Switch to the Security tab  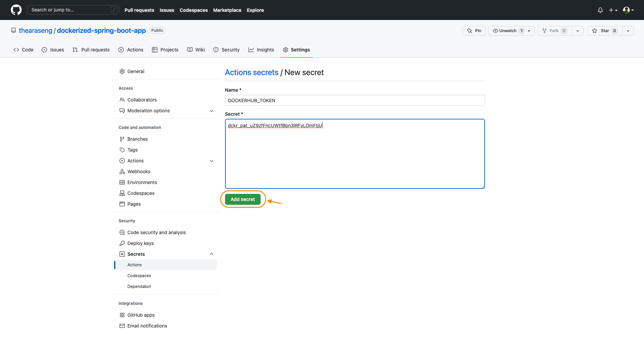tap(226, 50)
